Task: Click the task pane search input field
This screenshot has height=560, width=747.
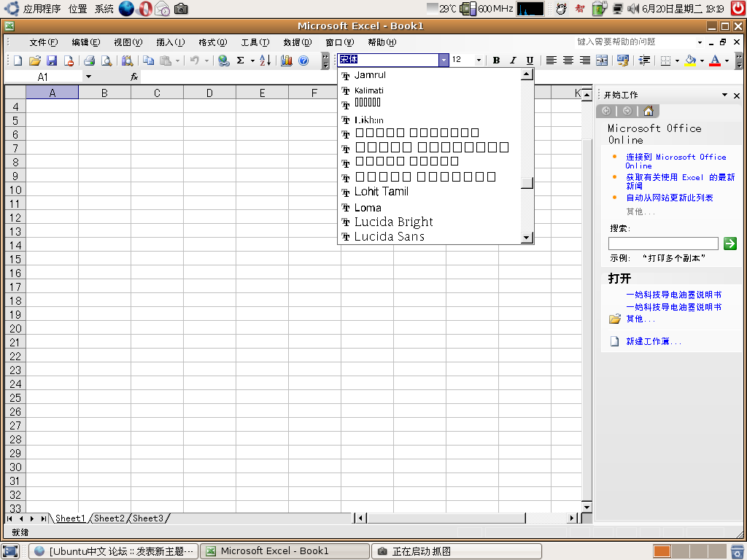Action: tap(663, 244)
